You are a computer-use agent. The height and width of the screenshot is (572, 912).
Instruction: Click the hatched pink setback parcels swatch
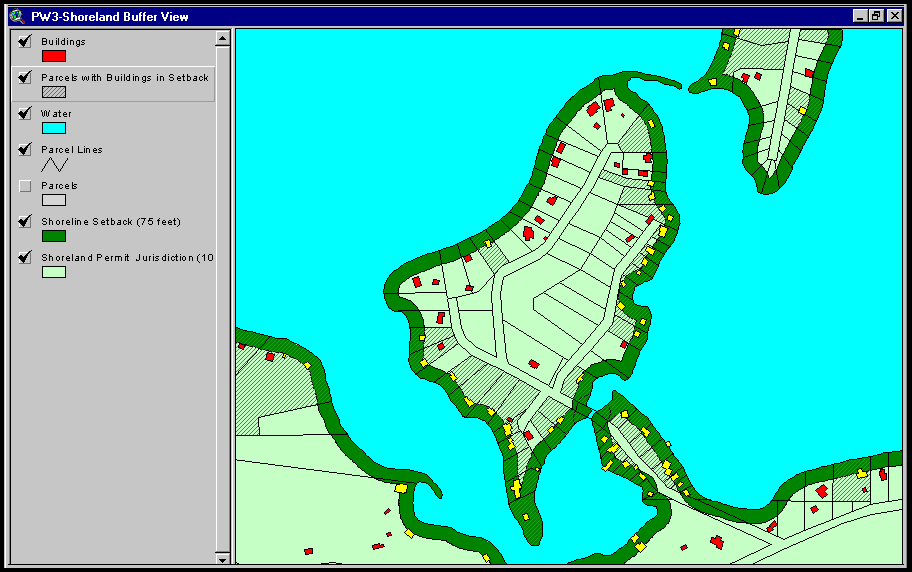[x=54, y=92]
